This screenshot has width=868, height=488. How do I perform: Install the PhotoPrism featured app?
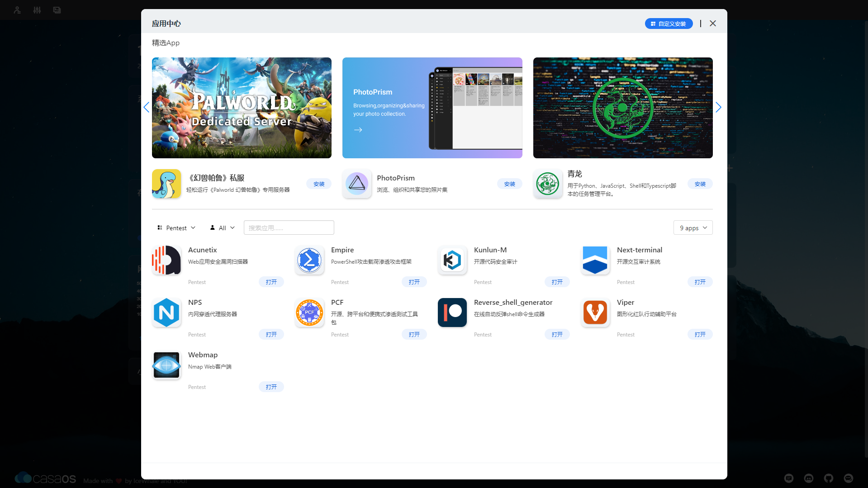(509, 184)
